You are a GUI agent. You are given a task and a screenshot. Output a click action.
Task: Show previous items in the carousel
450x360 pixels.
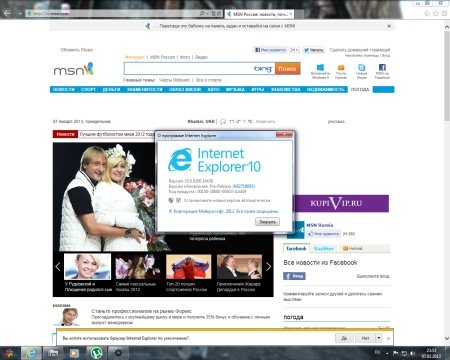[x=58, y=266]
